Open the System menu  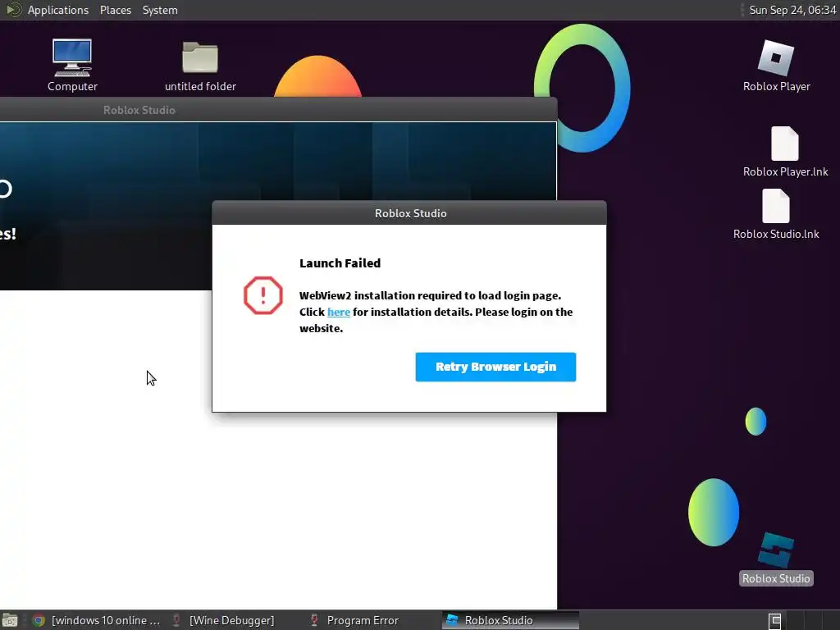(x=160, y=10)
